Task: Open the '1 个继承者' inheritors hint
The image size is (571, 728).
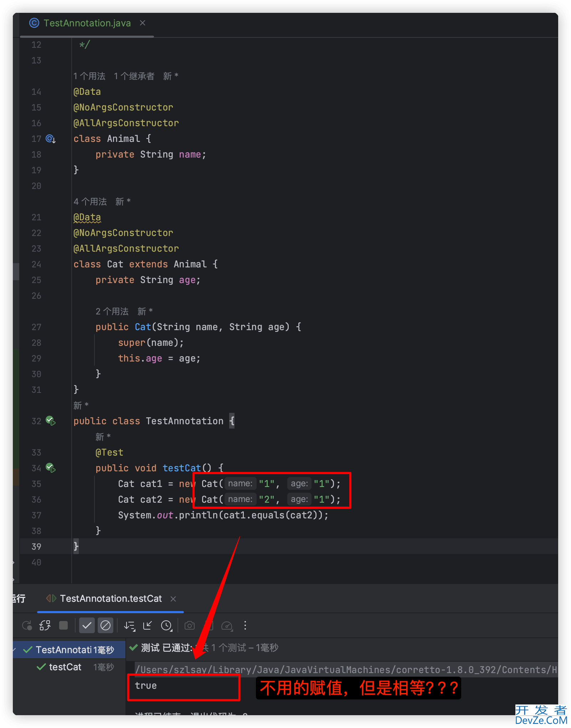Action: pyautogui.click(x=134, y=76)
